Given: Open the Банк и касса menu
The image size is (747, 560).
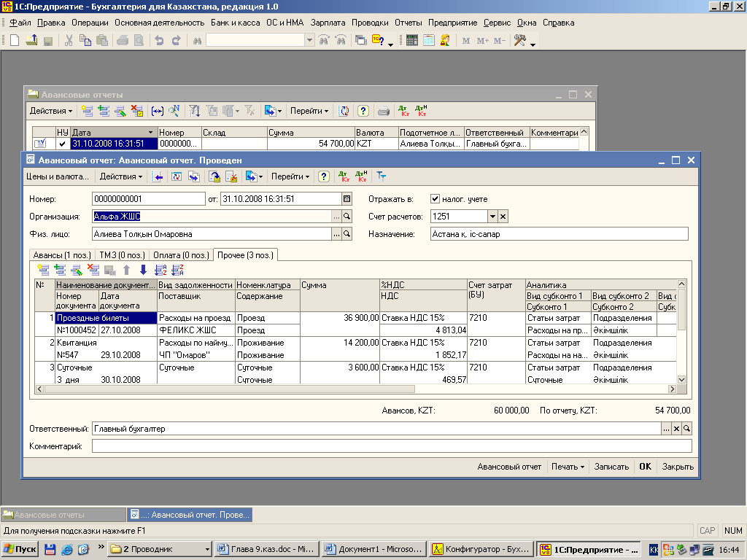Looking at the screenshot, I should 236,23.
